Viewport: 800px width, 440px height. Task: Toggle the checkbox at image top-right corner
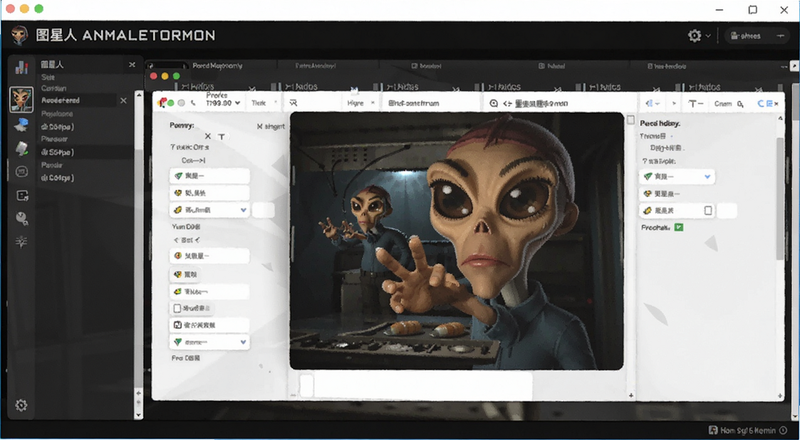coord(631,119)
